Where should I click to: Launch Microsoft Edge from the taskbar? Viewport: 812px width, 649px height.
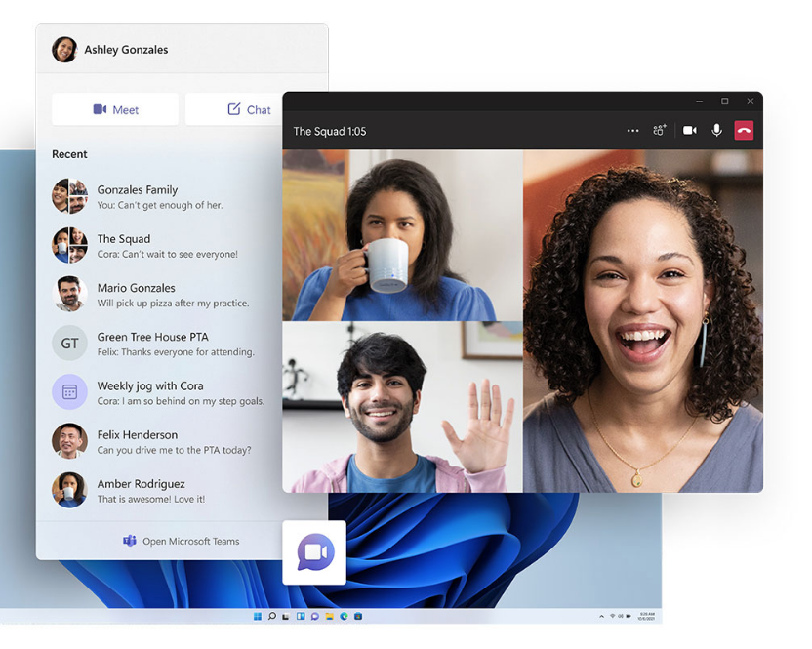344,616
